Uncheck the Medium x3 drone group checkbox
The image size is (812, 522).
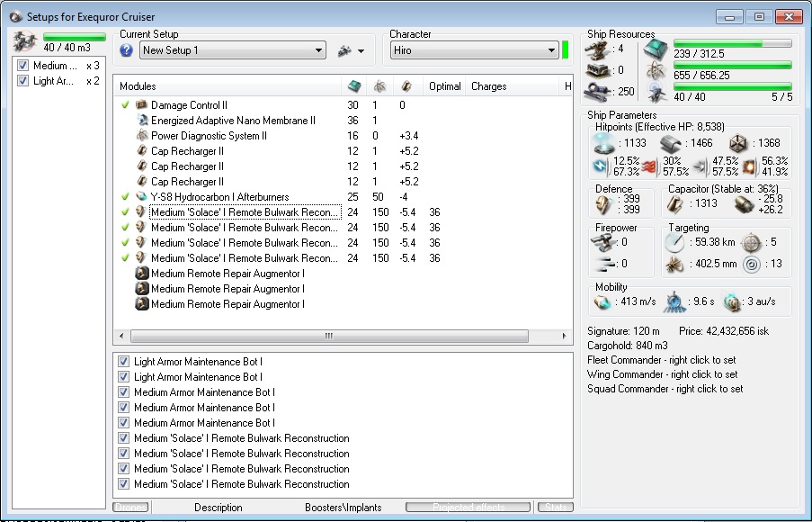tap(22, 66)
